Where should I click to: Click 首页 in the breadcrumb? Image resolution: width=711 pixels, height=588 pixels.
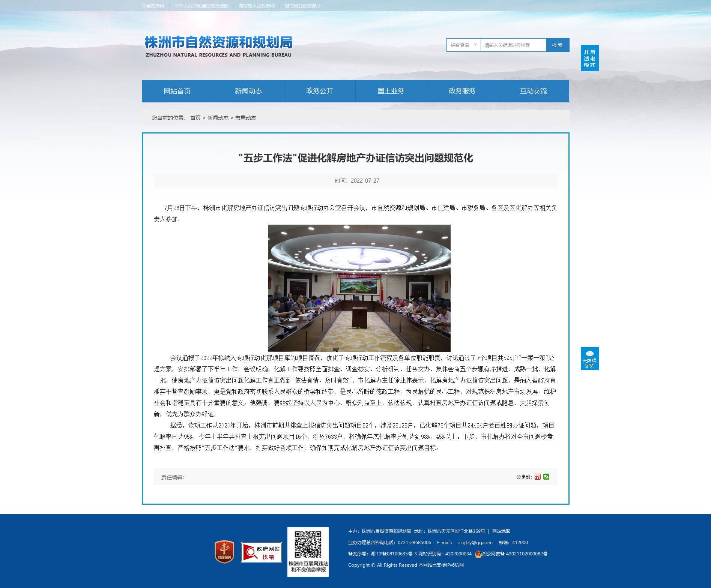tap(195, 118)
